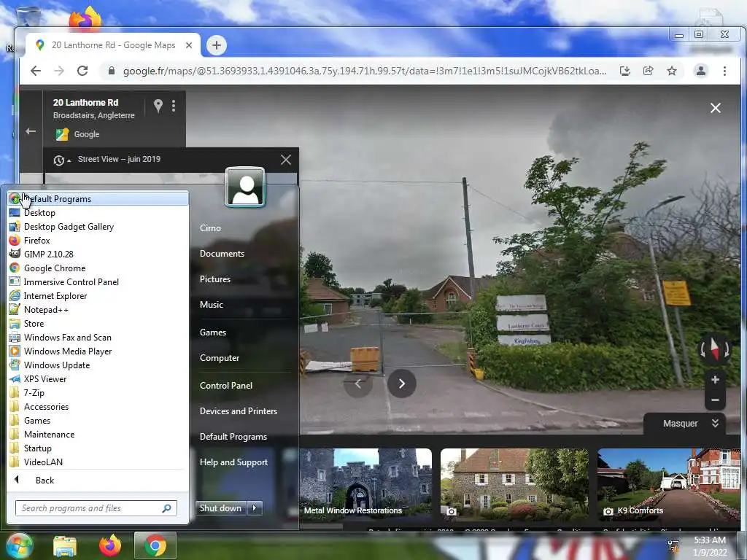Image resolution: width=747 pixels, height=560 pixels.
Task: Open Windows Update from programs list
Action: [98, 365]
